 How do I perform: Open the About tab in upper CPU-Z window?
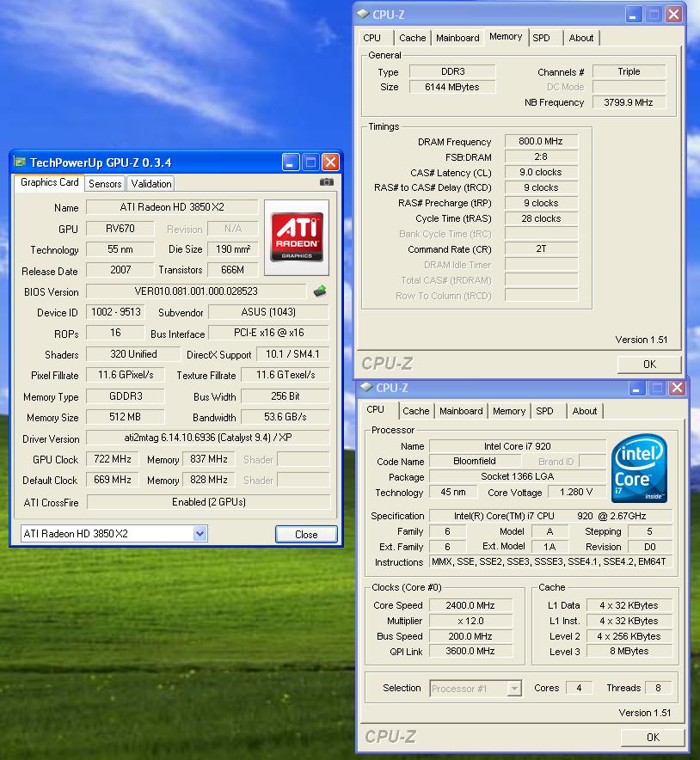pos(581,38)
